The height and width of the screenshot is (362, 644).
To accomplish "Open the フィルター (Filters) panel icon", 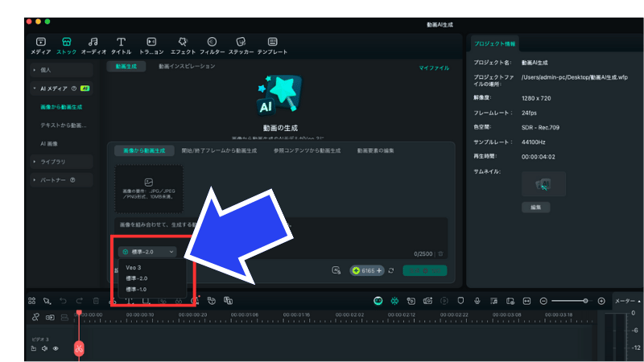I will coord(212,41).
